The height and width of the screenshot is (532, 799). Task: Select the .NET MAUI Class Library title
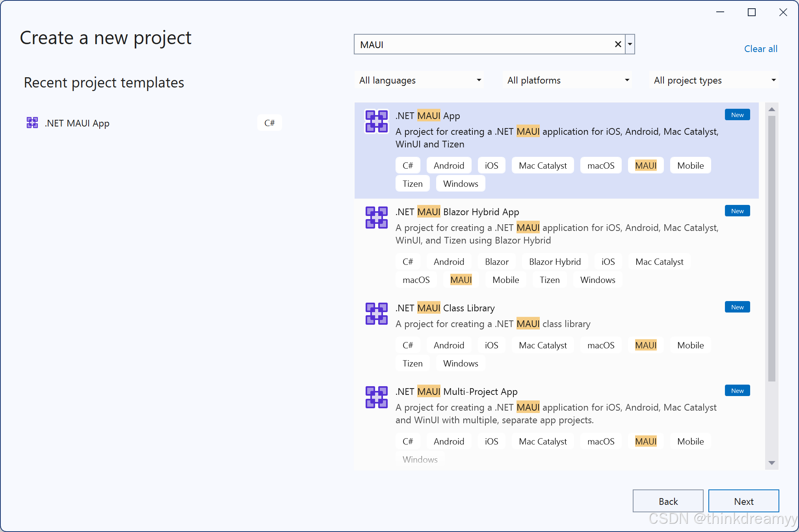(445, 308)
